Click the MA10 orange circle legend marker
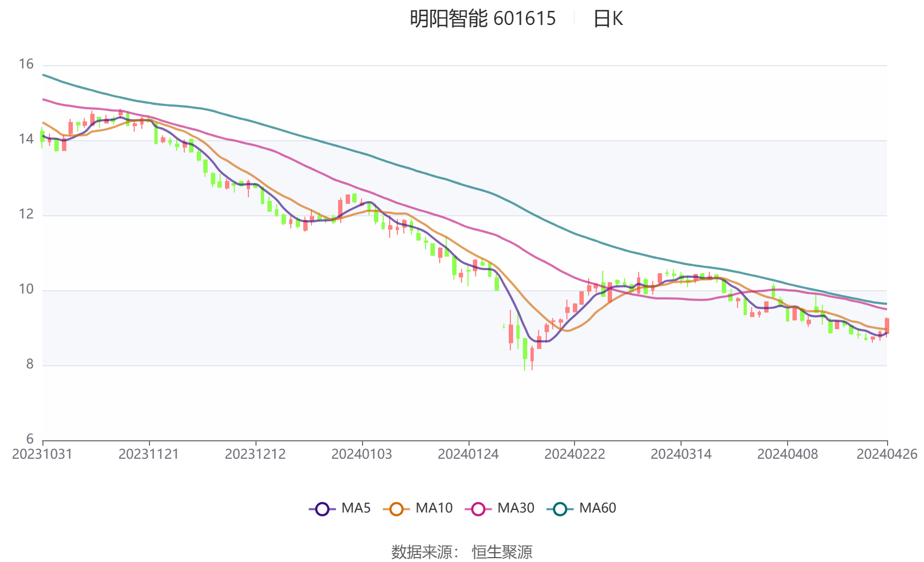The image size is (924, 562). (x=396, y=509)
